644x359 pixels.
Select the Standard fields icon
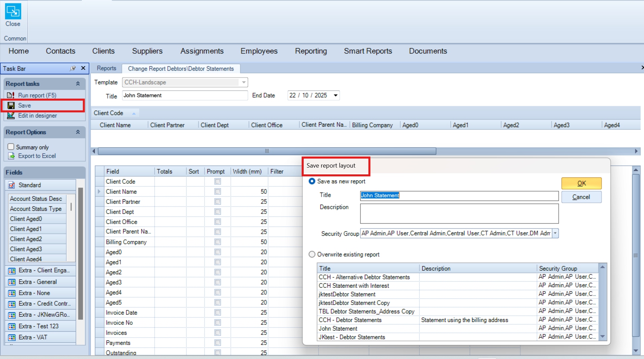(x=12, y=185)
